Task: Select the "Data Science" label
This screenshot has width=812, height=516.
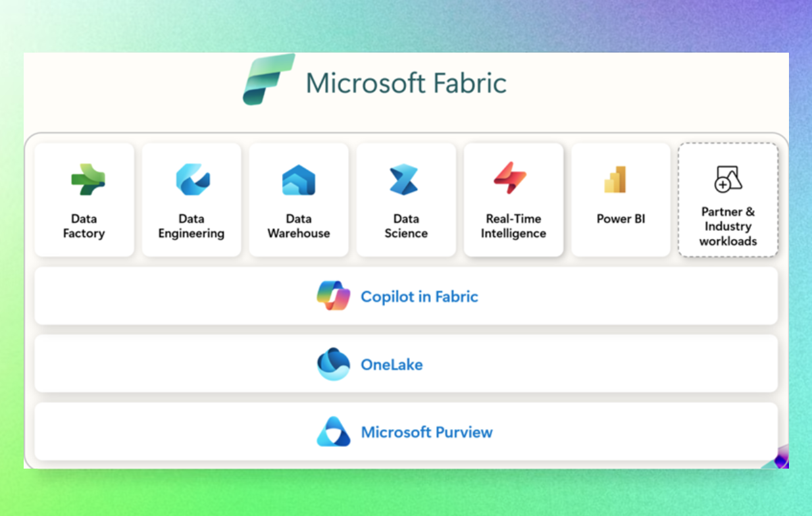Action: [x=406, y=226]
